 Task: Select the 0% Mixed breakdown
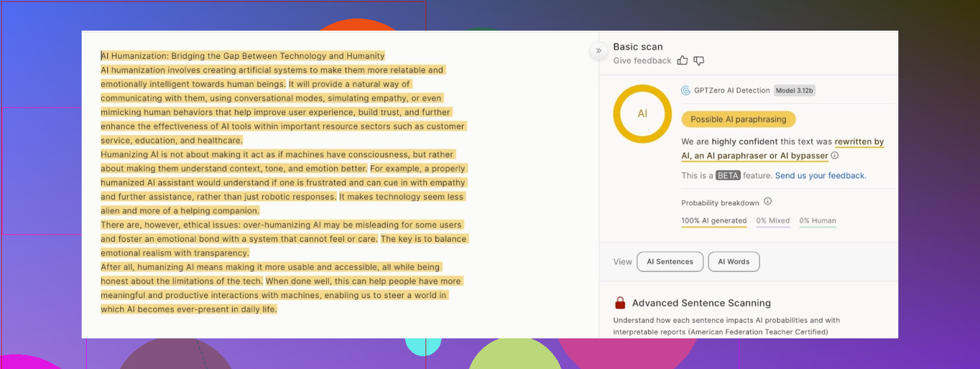pos(773,221)
